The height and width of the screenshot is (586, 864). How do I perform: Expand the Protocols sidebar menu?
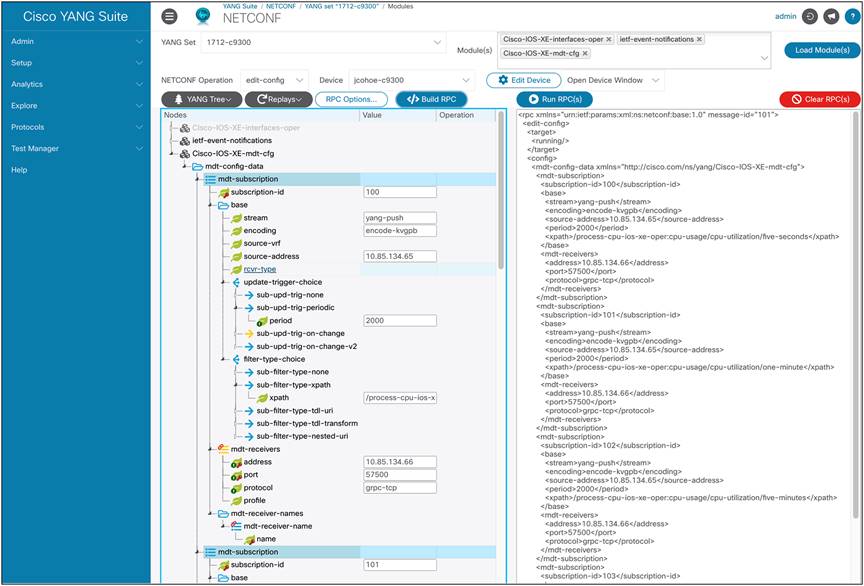(x=75, y=127)
